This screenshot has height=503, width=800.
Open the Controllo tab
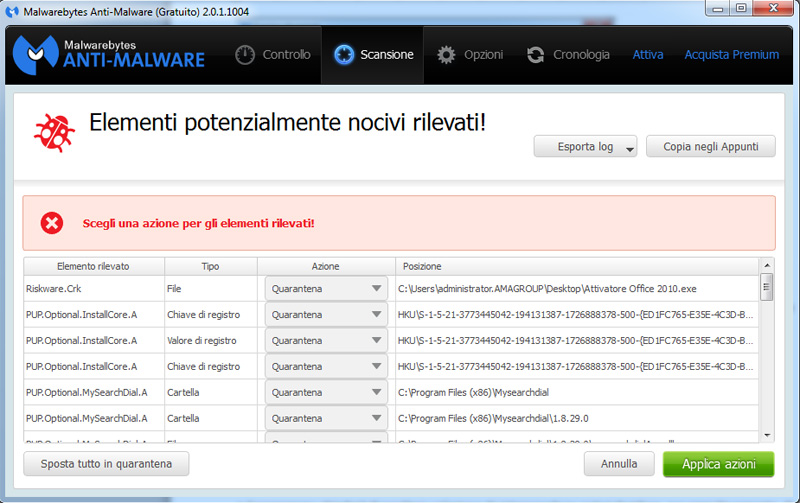272,55
